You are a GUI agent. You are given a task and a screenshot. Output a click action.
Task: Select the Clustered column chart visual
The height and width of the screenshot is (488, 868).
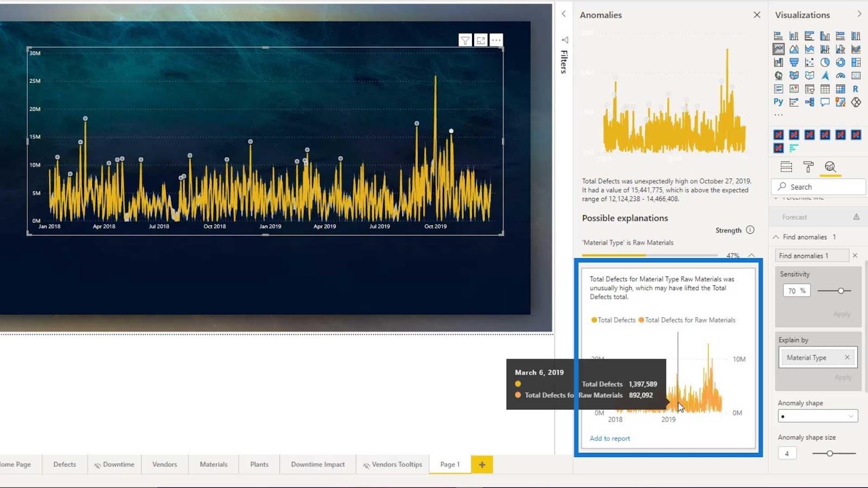click(x=825, y=36)
